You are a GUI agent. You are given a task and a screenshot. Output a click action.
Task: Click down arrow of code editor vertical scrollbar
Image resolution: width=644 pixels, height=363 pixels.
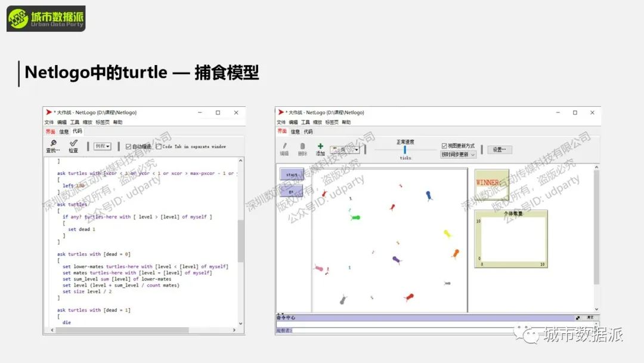(241, 324)
